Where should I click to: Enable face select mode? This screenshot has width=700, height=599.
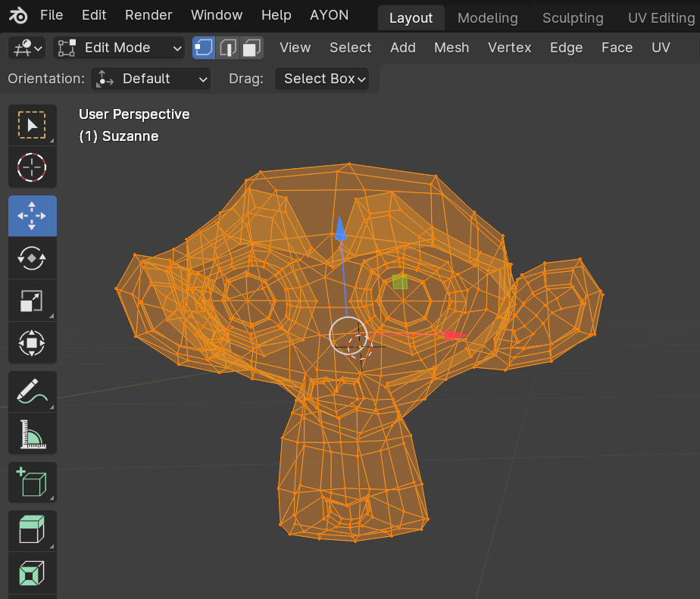pyautogui.click(x=252, y=48)
